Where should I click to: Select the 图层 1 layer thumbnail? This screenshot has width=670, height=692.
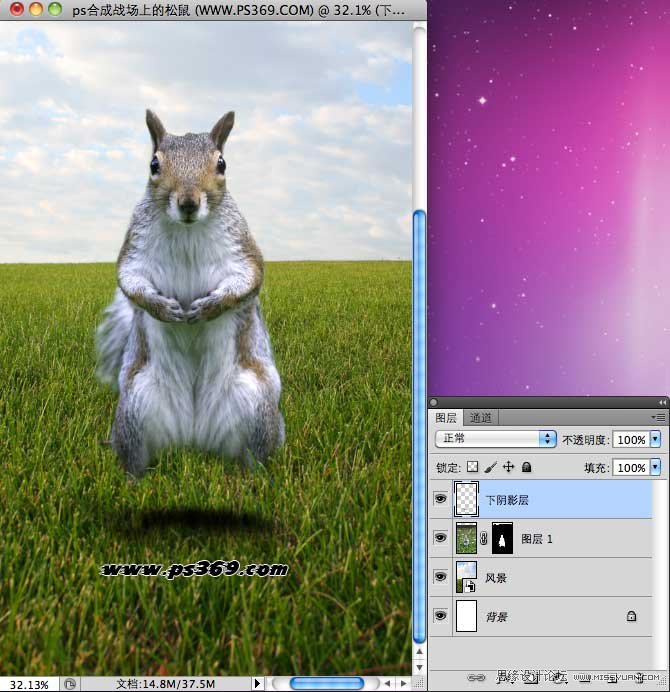click(x=466, y=538)
